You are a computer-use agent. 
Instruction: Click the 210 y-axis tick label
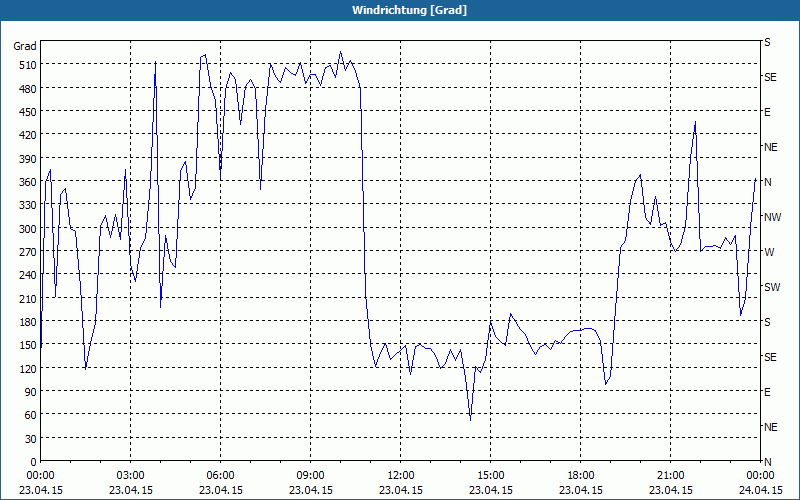28,298
